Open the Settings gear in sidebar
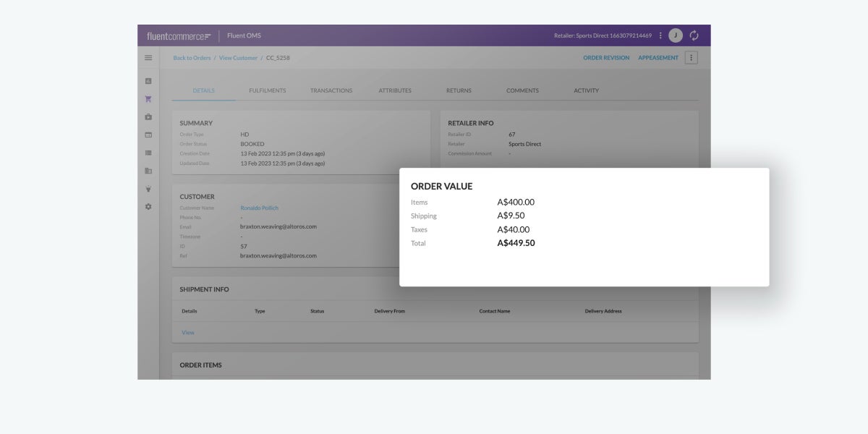 click(148, 207)
